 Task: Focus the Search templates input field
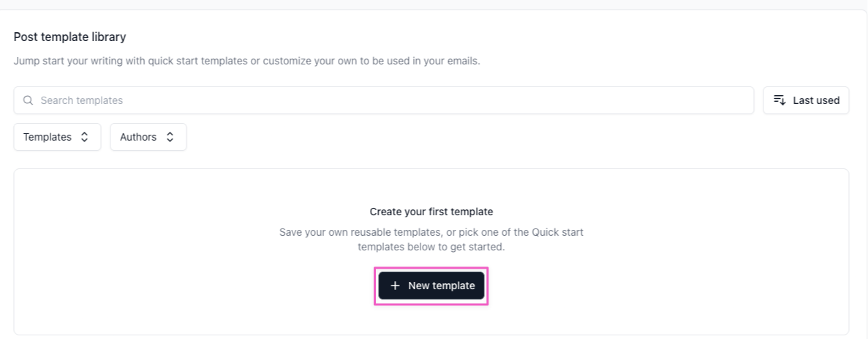pos(384,100)
